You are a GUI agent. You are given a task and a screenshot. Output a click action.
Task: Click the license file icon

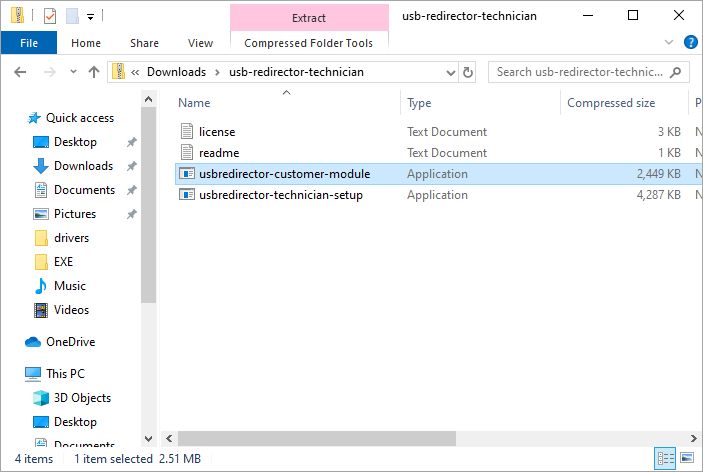[x=187, y=131]
